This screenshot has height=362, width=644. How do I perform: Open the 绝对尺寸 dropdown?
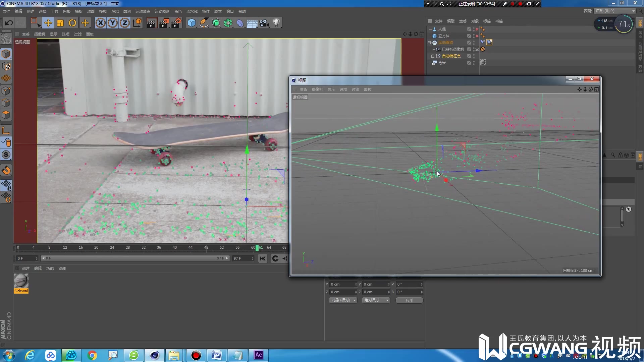click(x=376, y=300)
